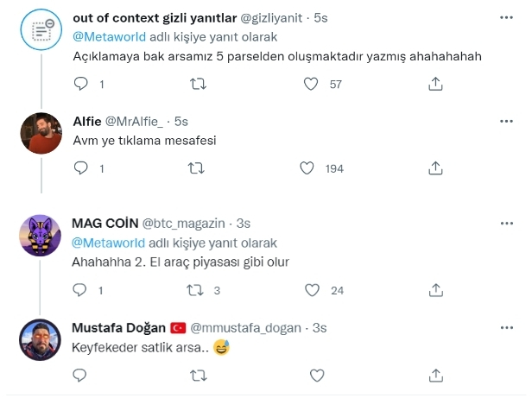Reply to Mustafa Doğan's tweet
Image resolution: width=532 pixels, height=398 pixels.
[81, 376]
